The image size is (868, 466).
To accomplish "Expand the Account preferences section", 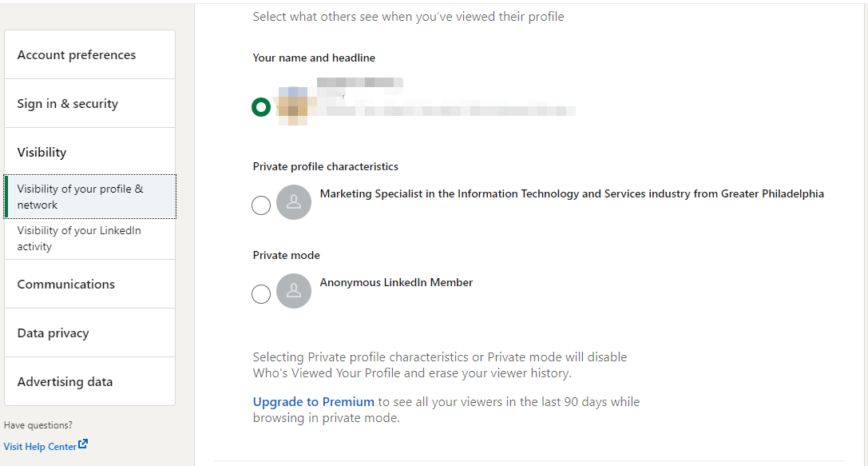I will pyautogui.click(x=77, y=55).
